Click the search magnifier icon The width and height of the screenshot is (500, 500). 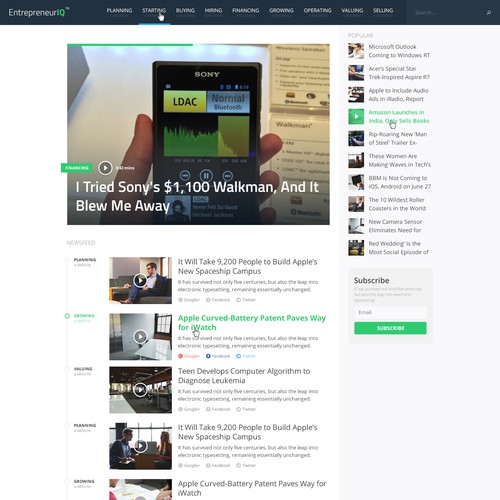pos(489,13)
